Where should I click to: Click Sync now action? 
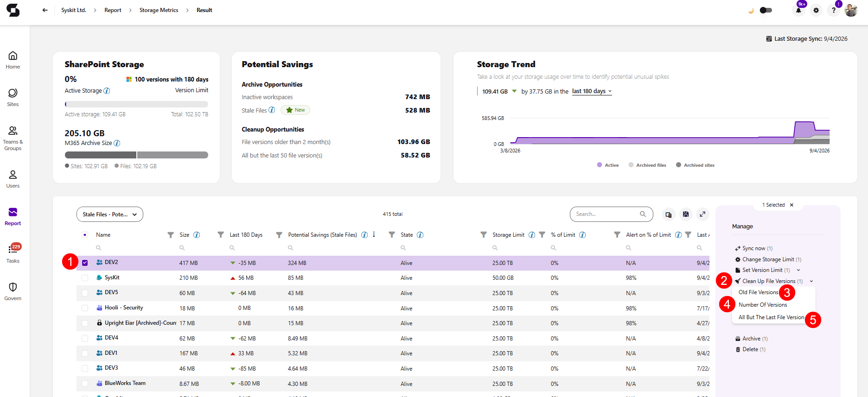pos(754,248)
